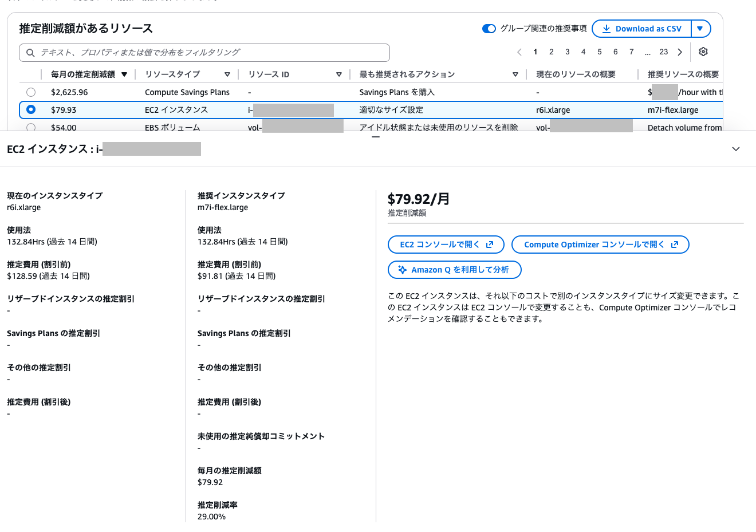The image size is (756, 532).
Task: Click Compute Optimizer コンソールで開く button
Action: (600, 245)
